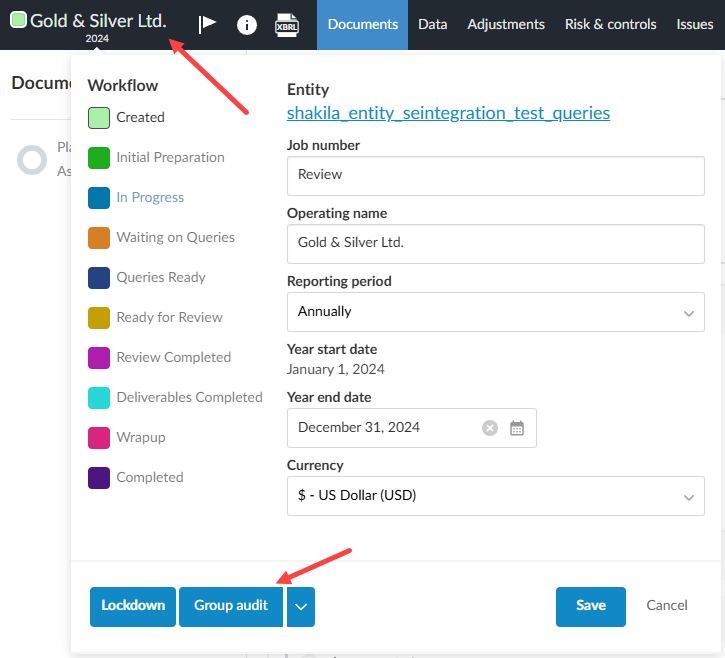
Task: Expand the arrow next to Group audit
Action: coord(301,606)
